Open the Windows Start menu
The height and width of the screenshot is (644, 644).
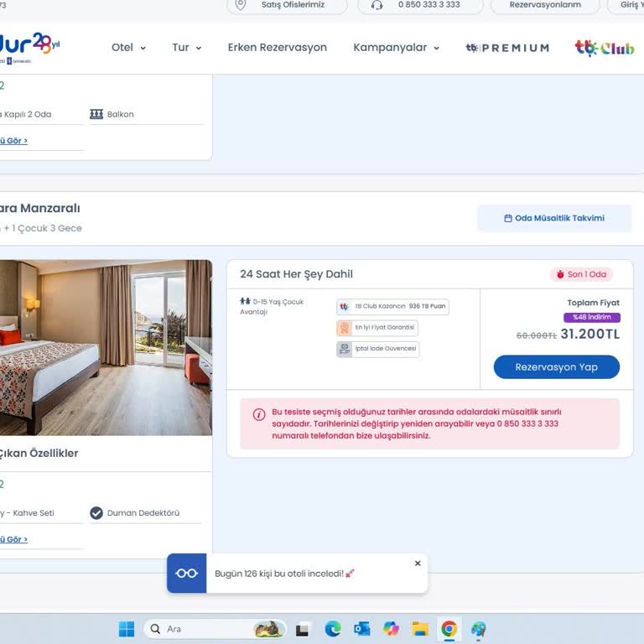(127, 629)
